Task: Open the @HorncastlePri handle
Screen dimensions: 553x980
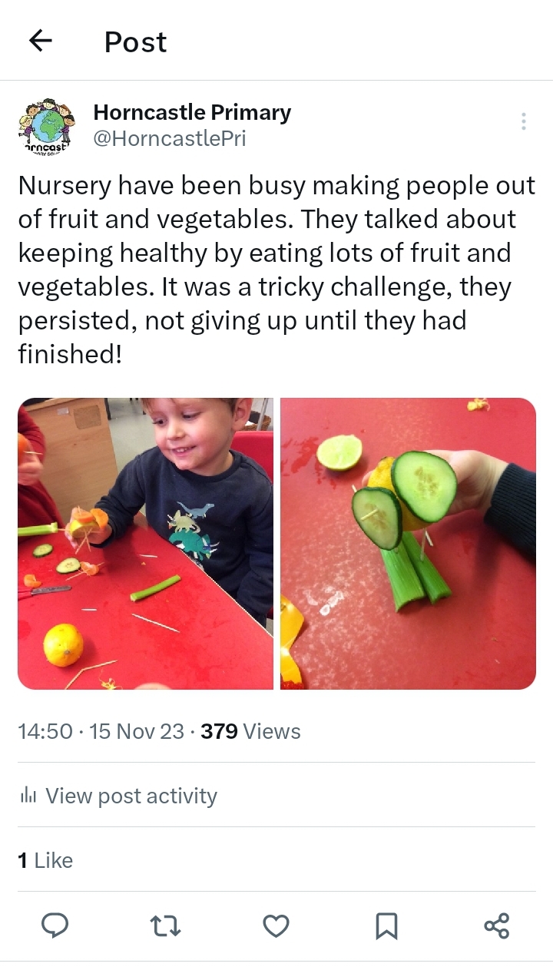Action: pyautogui.click(x=170, y=139)
